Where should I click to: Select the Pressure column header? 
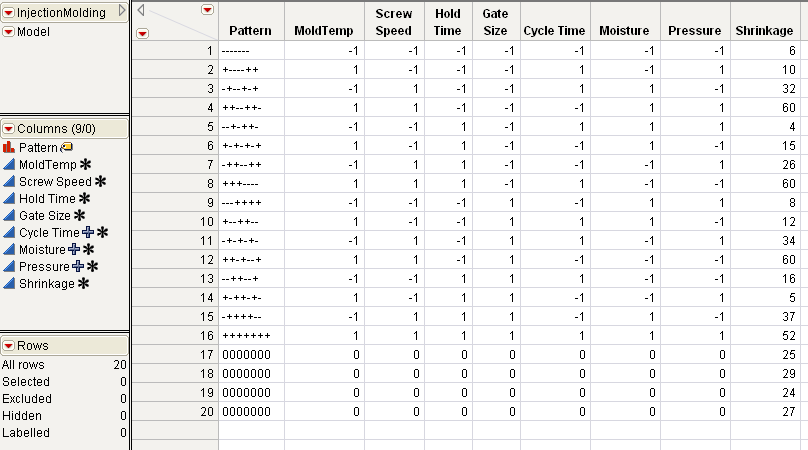pos(694,30)
